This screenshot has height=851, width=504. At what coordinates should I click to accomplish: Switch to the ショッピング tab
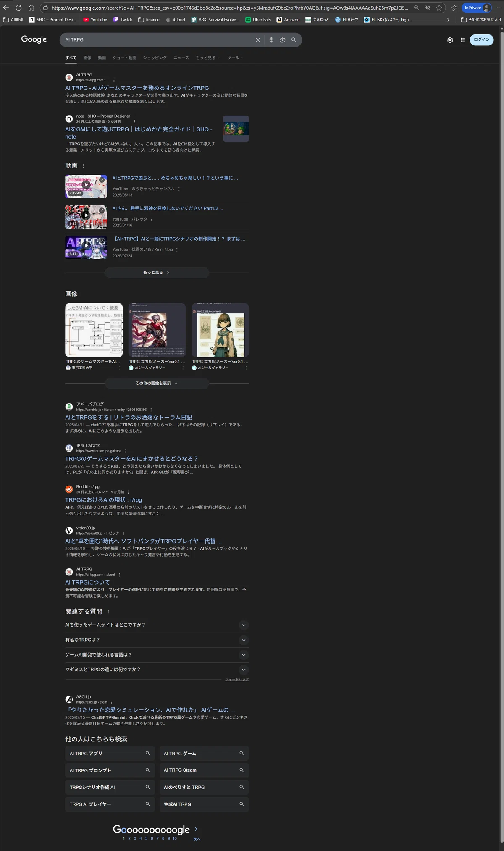[x=155, y=58]
